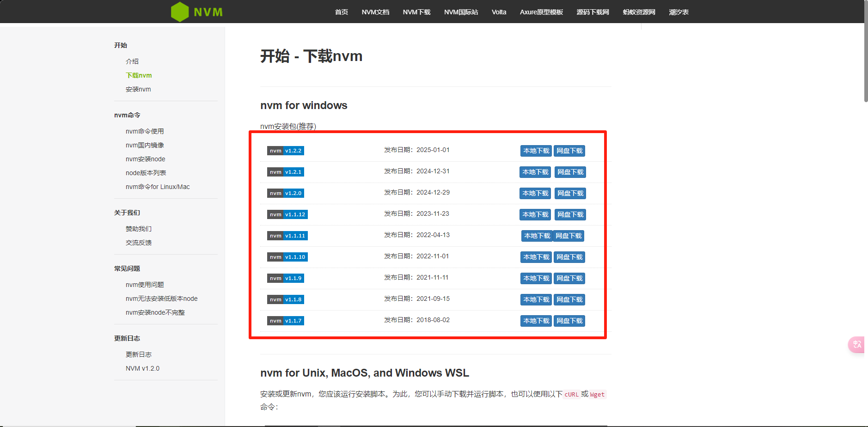Click 网盘下载 for nvm v1.1.12
The height and width of the screenshot is (427, 868).
point(570,214)
